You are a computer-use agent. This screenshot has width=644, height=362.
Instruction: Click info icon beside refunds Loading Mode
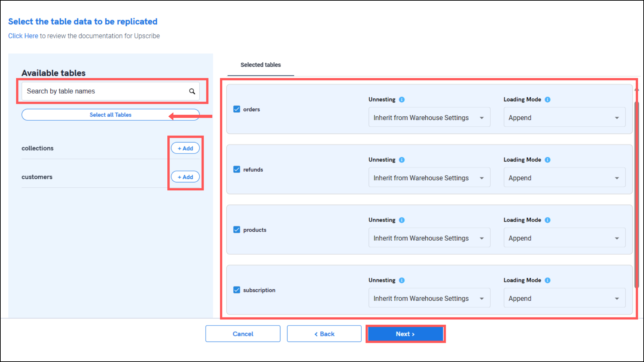click(547, 160)
